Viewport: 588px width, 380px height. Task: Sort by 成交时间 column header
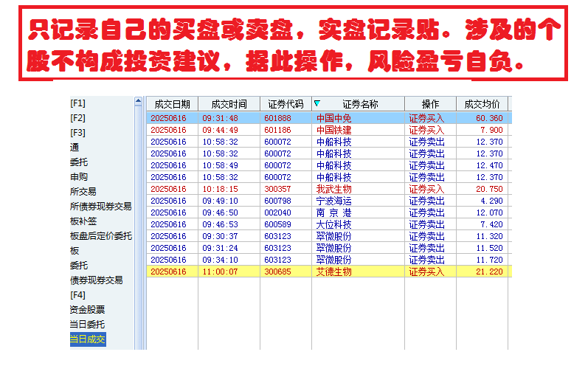[229, 104]
